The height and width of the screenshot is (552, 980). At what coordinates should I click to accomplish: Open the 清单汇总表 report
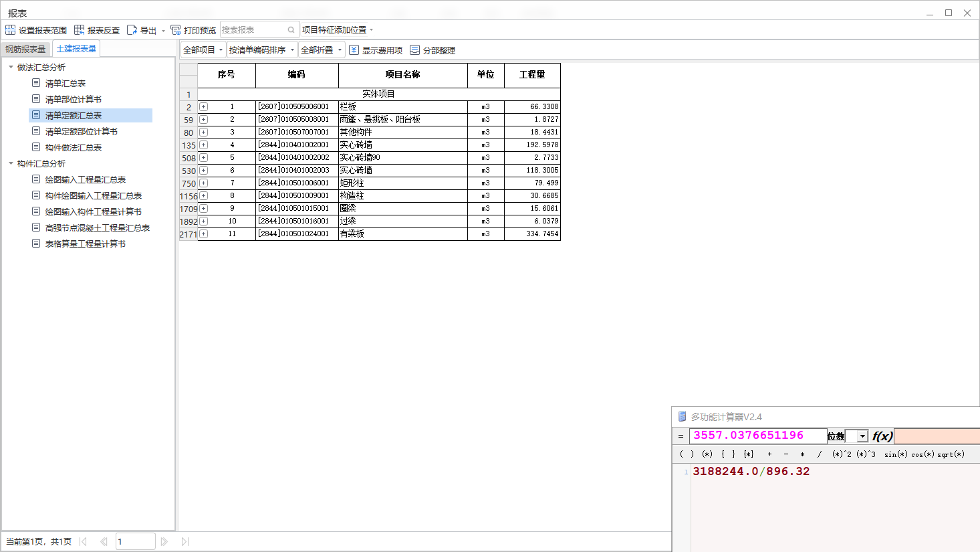point(66,84)
